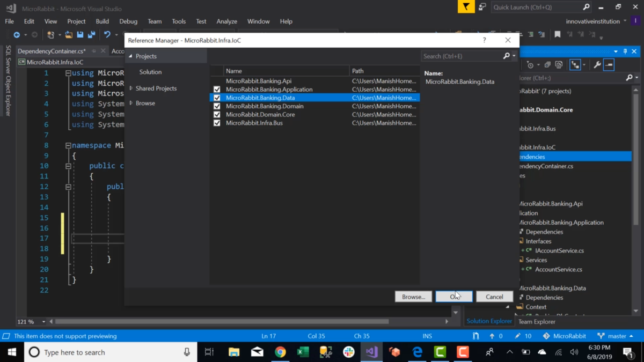
Task: Click the pin icon of Solution Explorer
Action: 625,51
